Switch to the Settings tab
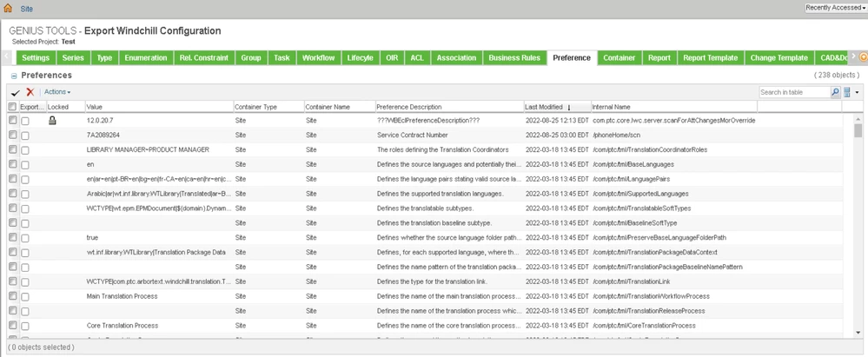This screenshot has height=357, width=868. coord(36,57)
